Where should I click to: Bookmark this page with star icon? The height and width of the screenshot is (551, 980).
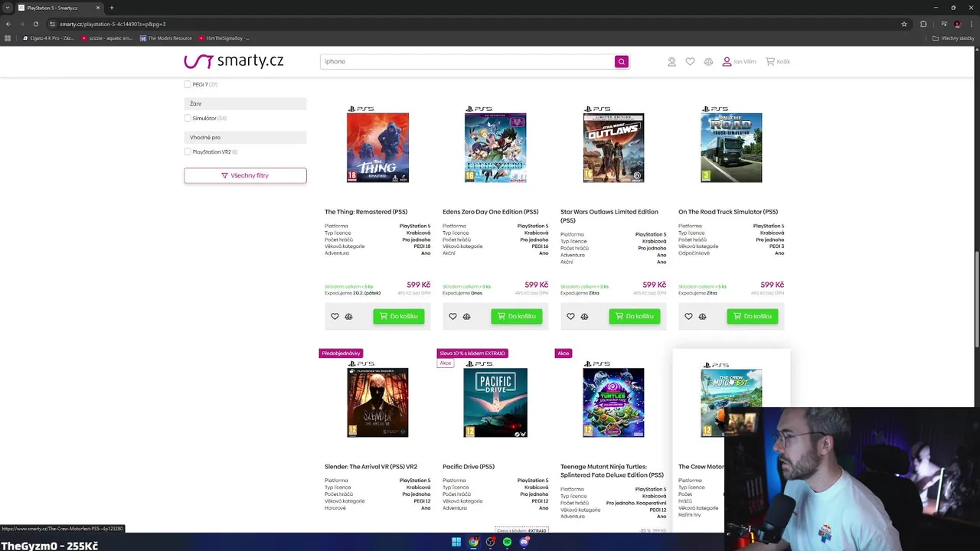point(904,24)
